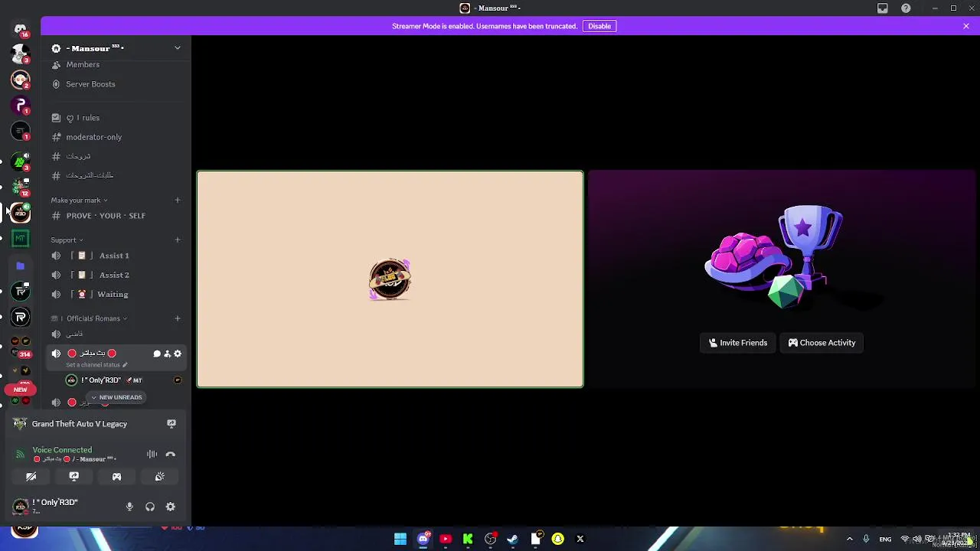
Task: Open YouTube app from the taskbar
Action: coord(446,539)
